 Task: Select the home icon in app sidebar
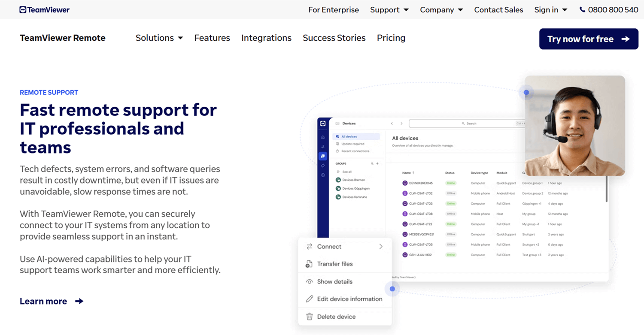[323, 137]
